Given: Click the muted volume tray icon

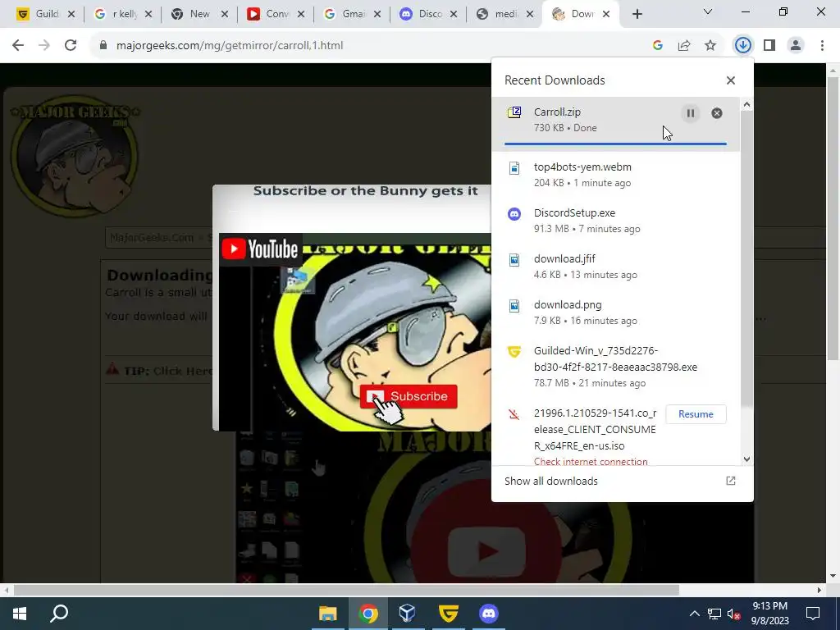Looking at the screenshot, I should [733, 614].
